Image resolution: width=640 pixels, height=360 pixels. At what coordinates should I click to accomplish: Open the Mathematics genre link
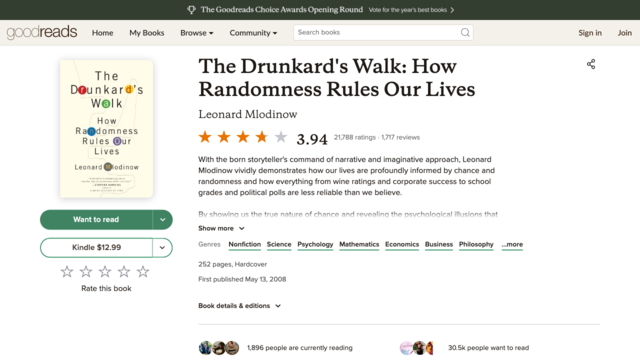[359, 244]
